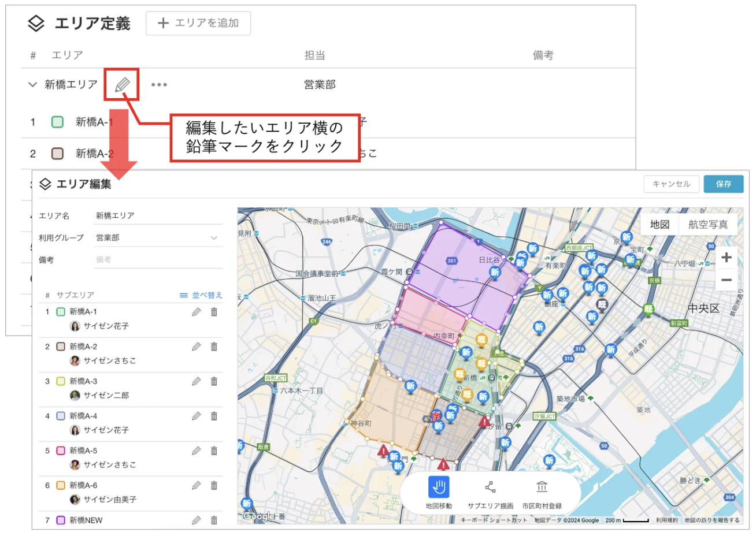Screen dimensions: 756x536
Task: Click the avatar of サイゼン由美子
Action: coord(75,500)
